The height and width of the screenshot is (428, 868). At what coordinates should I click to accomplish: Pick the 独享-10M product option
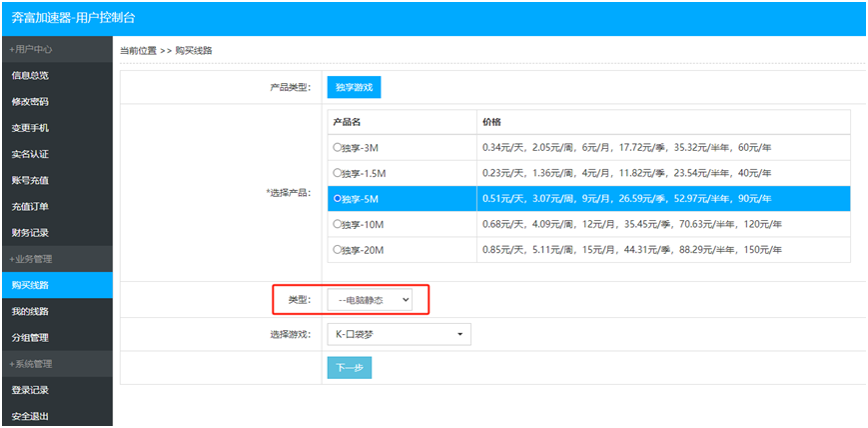point(337,224)
